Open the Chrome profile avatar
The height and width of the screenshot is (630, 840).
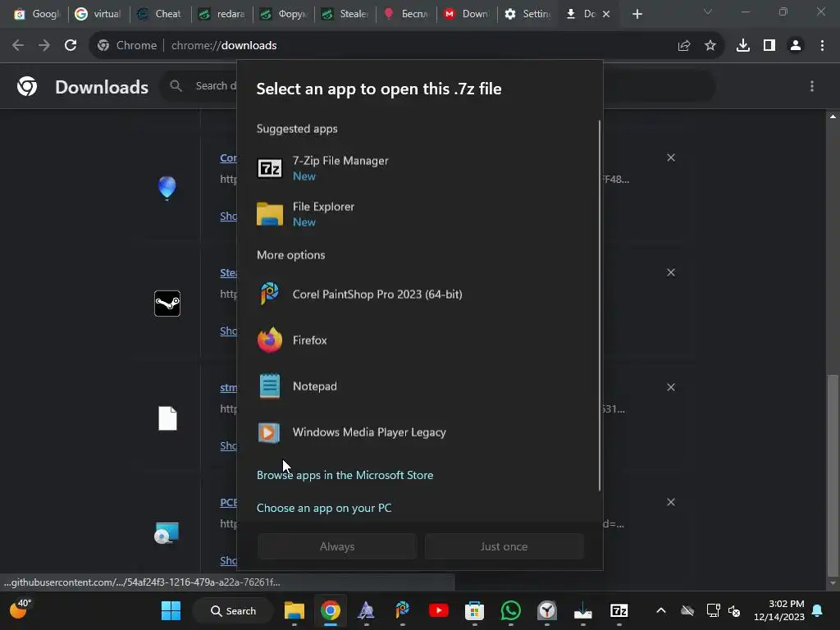796,46
